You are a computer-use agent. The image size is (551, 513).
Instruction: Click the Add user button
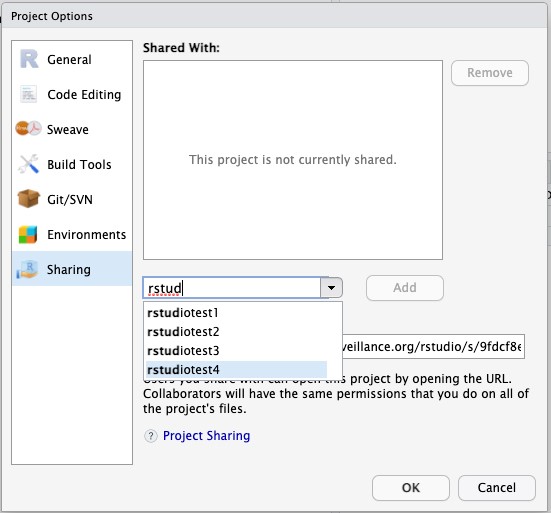pos(405,288)
